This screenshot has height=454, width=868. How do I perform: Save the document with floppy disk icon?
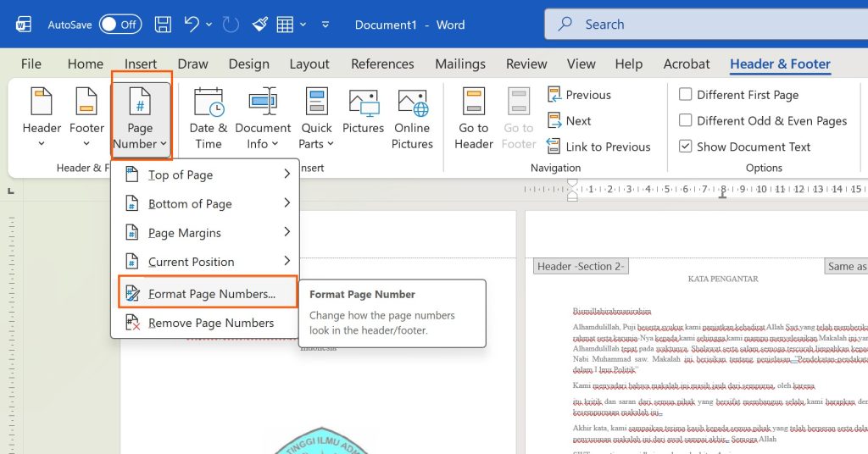163,25
